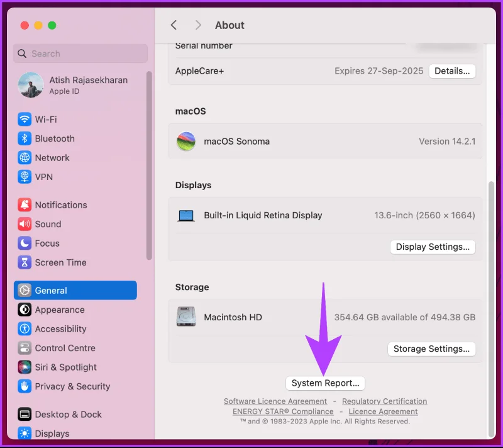Click Built-in Liquid Retina Display text

pyautogui.click(x=263, y=215)
